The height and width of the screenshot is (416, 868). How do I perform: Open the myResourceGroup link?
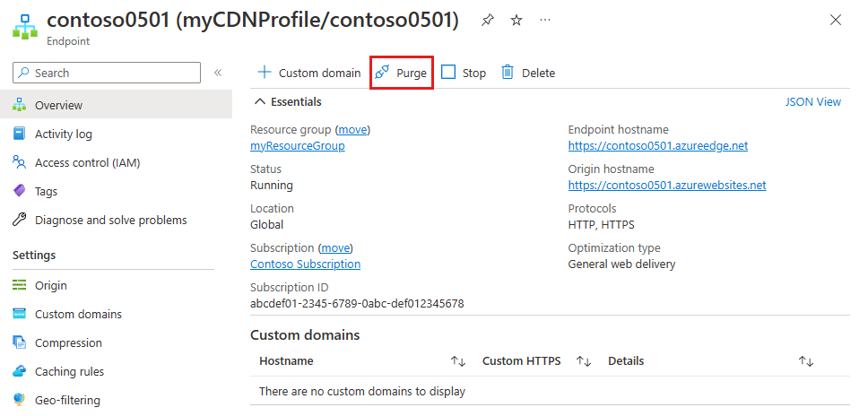[297, 146]
